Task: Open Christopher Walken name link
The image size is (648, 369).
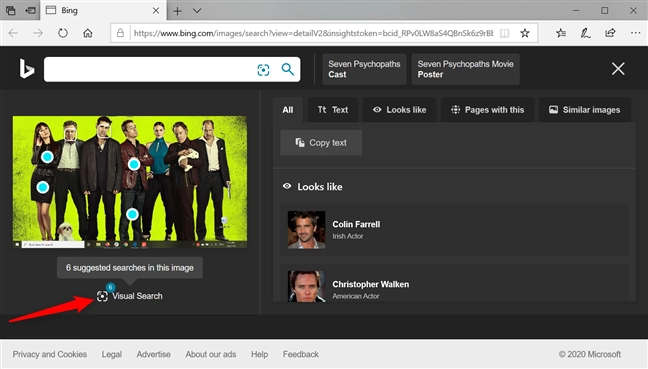Action: tap(371, 284)
